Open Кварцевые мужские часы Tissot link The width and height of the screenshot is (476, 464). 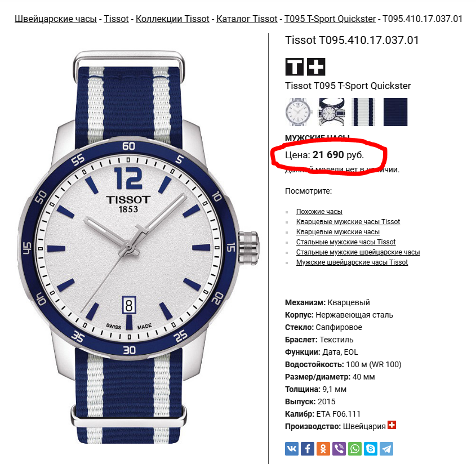pyautogui.click(x=348, y=221)
